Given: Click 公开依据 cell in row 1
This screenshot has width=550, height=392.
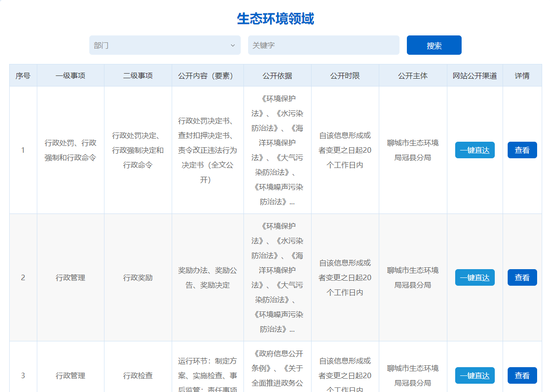Looking at the screenshot, I should pyautogui.click(x=278, y=150).
